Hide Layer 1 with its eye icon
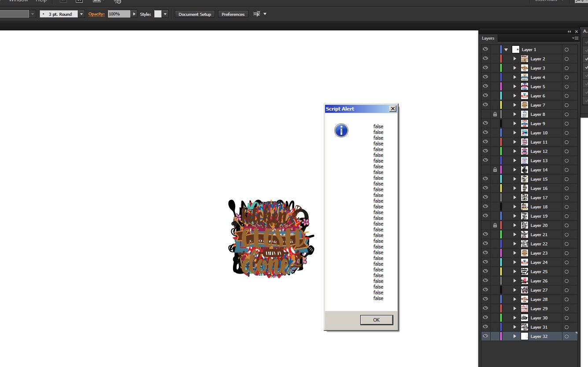 pos(485,50)
